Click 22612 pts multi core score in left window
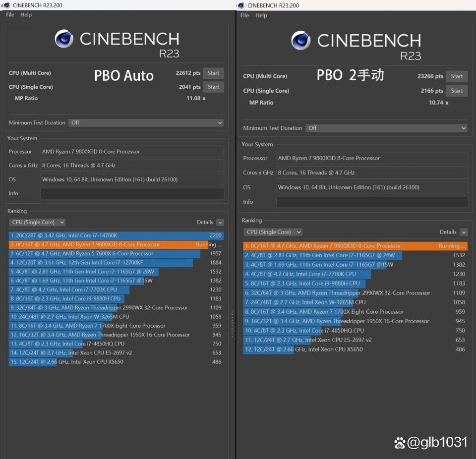476x459 pixels. [x=188, y=73]
